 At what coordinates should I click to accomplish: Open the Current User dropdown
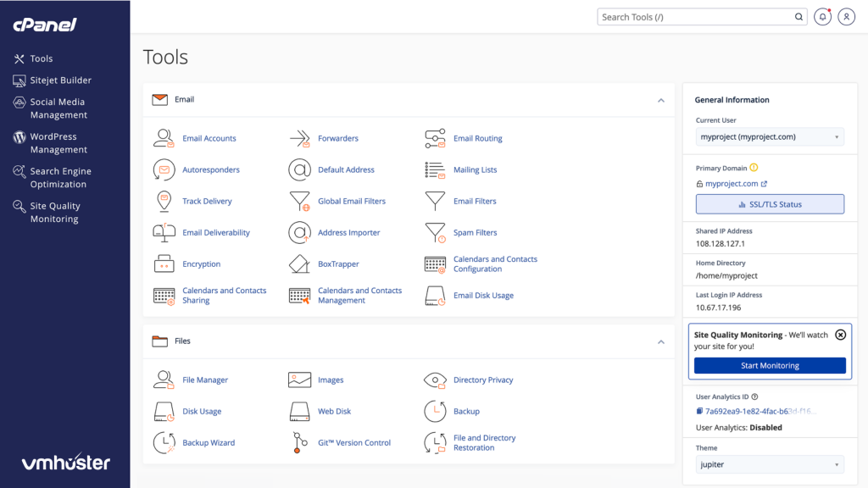click(769, 136)
